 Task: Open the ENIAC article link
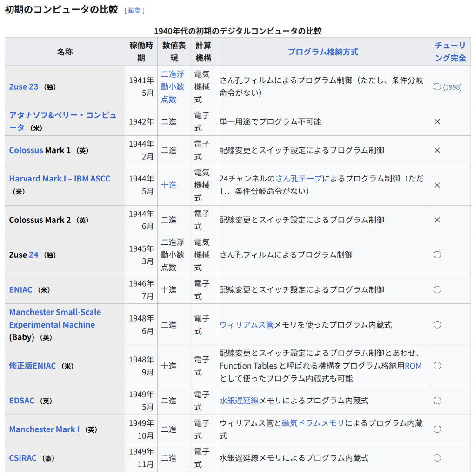21,289
